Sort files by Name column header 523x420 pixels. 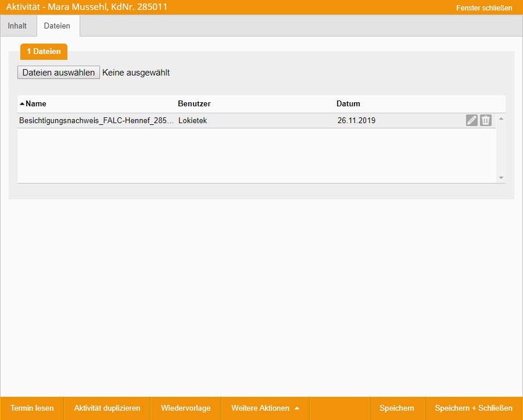[x=35, y=104]
